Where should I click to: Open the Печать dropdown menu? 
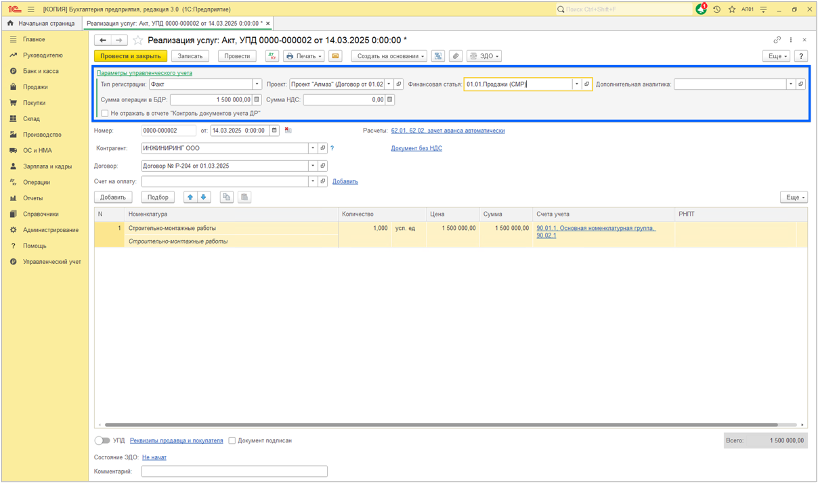[304, 56]
